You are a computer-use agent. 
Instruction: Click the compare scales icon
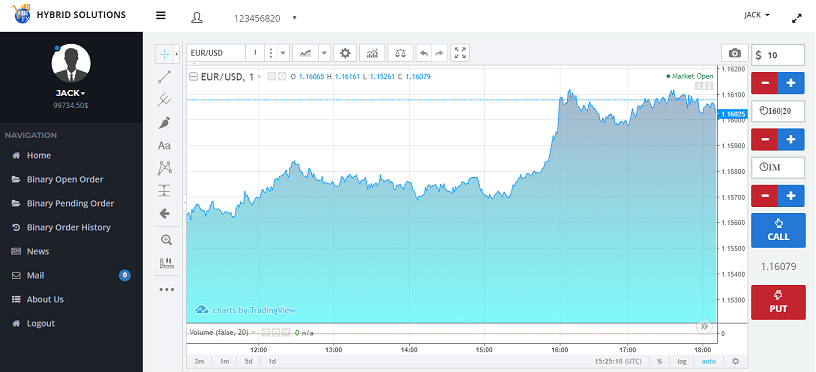[x=400, y=53]
